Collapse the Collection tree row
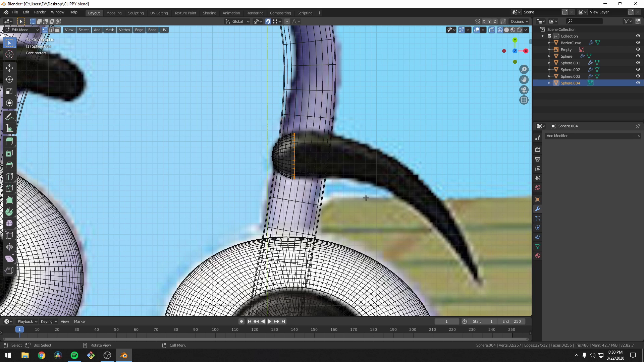The height and width of the screenshot is (362, 644). coord(543,36)
